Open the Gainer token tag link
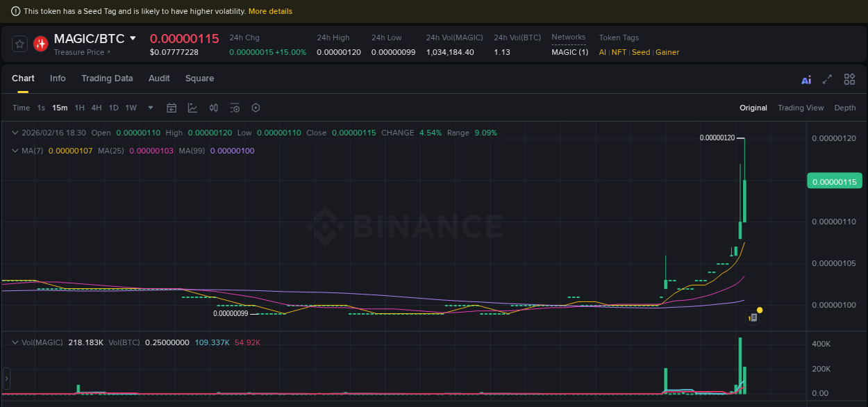 (667, 52)
